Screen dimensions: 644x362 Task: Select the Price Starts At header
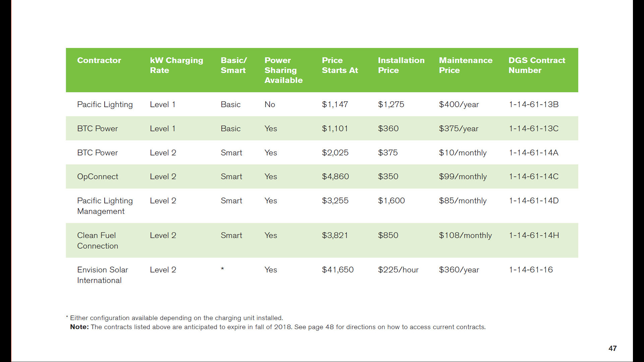(x=340, y=65)
